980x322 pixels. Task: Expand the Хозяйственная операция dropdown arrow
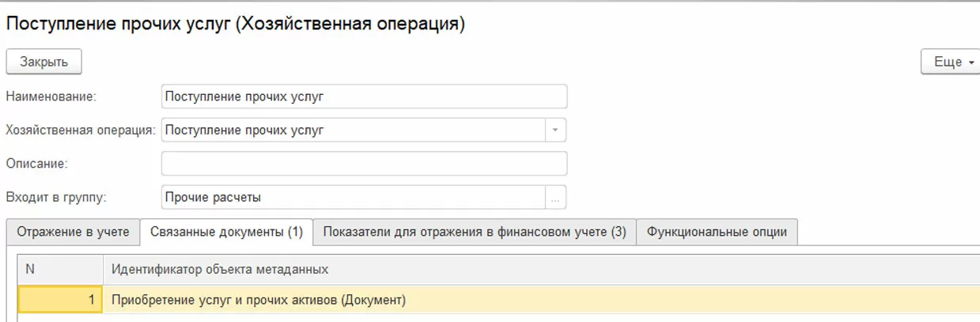click(x=555, y=130)
